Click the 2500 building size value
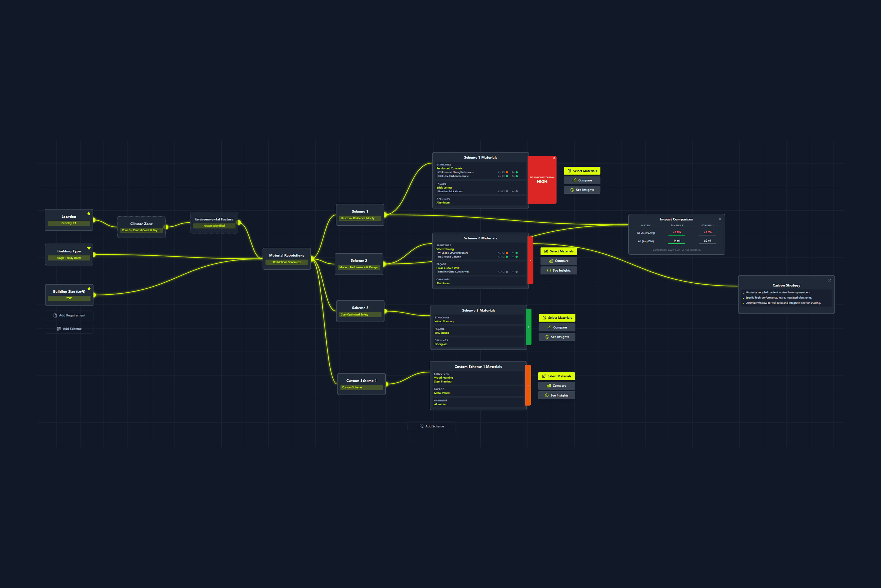This screenshot has height=588, width=881. click(69, 299)
